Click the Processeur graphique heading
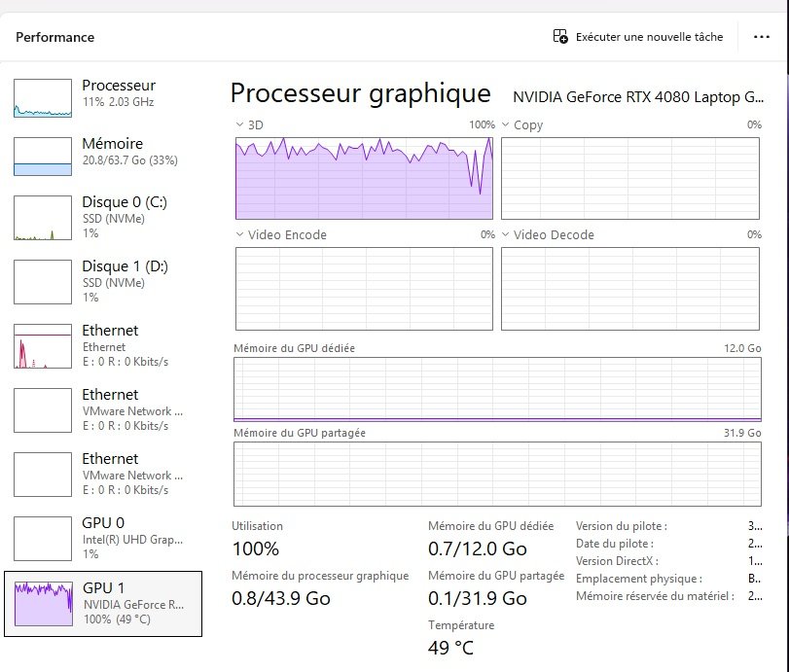Image resolution: width=789 pixels, height=672 pixels. click(x=360, y=93)
